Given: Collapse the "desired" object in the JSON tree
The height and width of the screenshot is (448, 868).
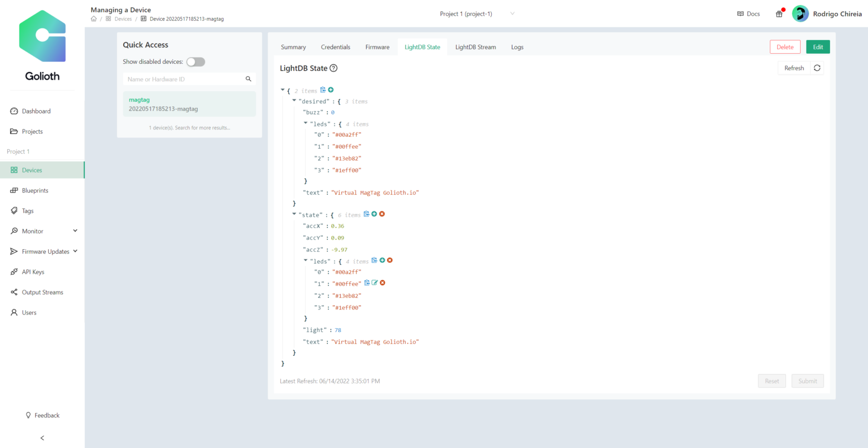Looking at the screenshot, I should coord(294,101).
